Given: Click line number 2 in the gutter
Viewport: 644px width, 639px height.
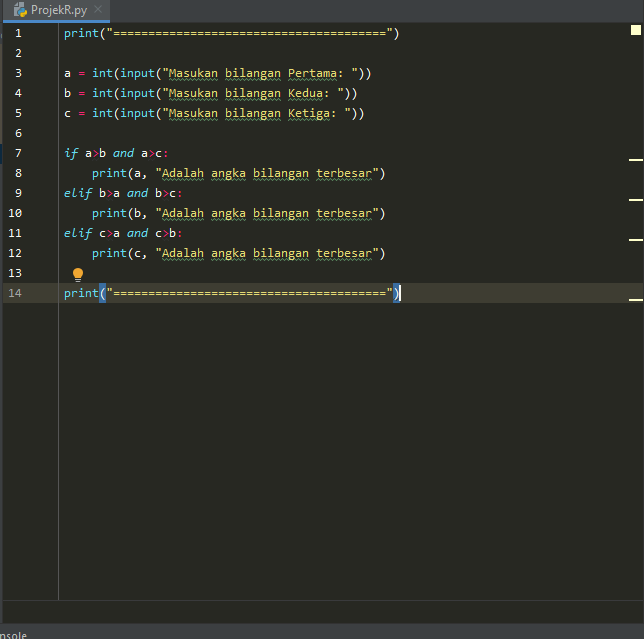Looking at the screenshot, I should pyautogui.click(x=18, y=53).
